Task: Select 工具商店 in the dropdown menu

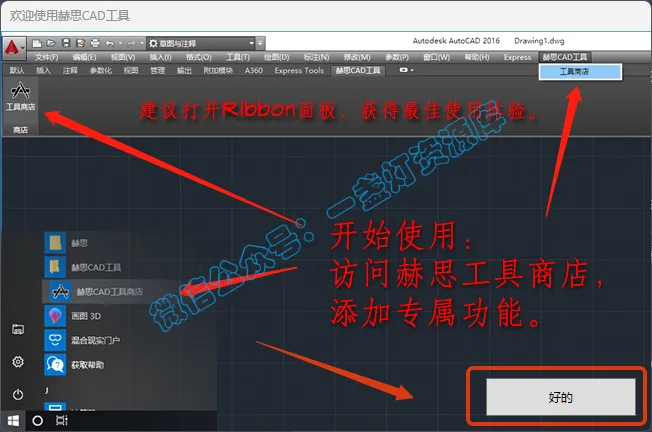Action: [580, 72]
